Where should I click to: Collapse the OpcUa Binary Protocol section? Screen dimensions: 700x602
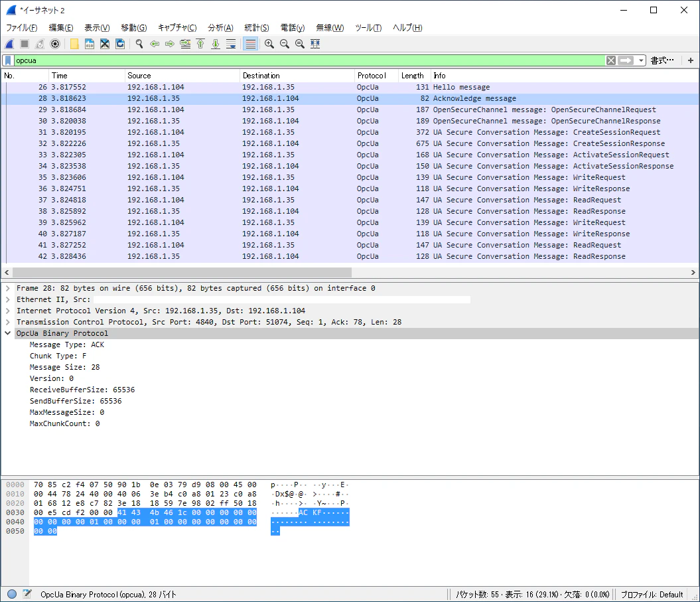(x=7, y=333)
